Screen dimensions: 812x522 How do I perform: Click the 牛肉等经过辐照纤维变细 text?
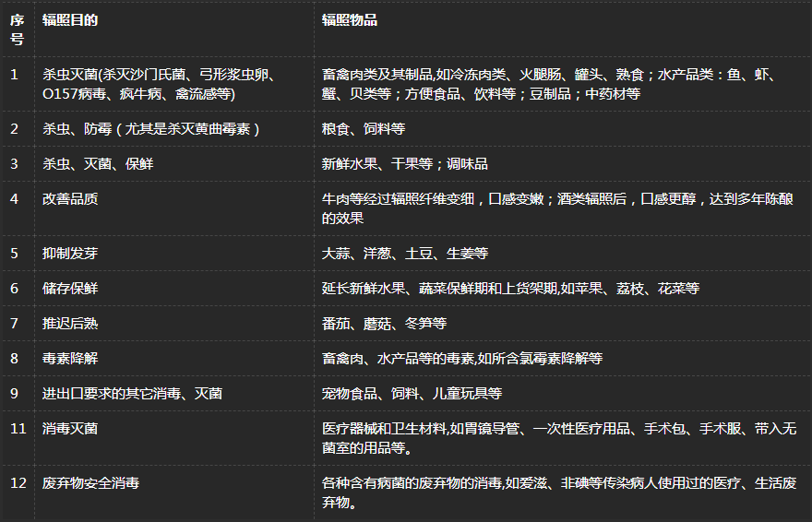[398, 199]
